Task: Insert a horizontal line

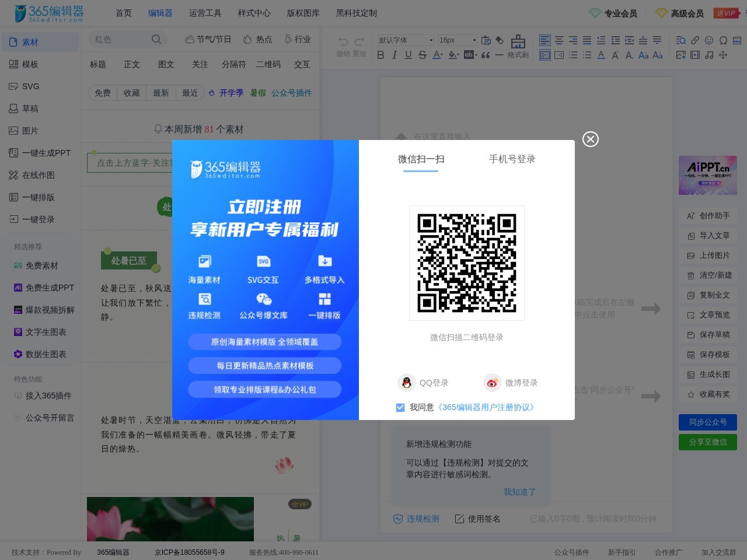Action: [x=500, y=55]
